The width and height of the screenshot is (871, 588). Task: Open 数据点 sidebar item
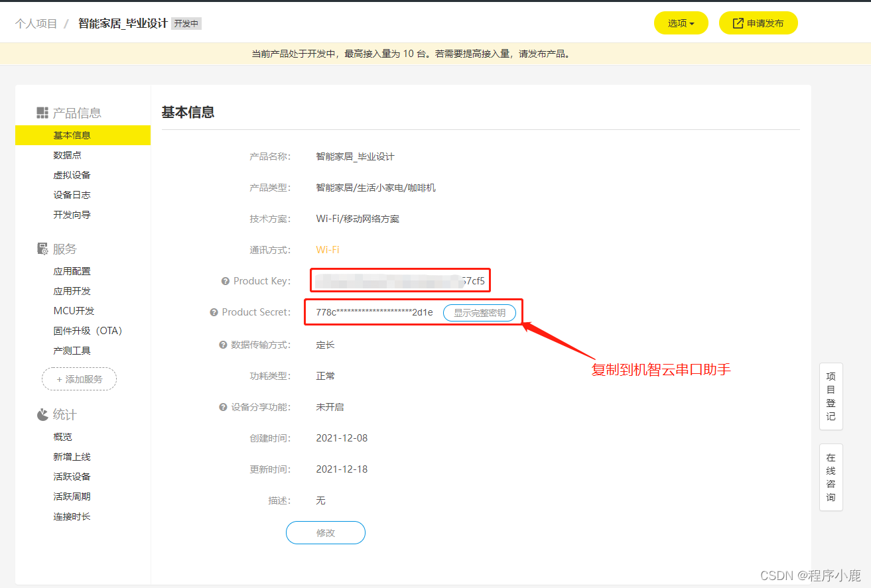tap(68, 155)
